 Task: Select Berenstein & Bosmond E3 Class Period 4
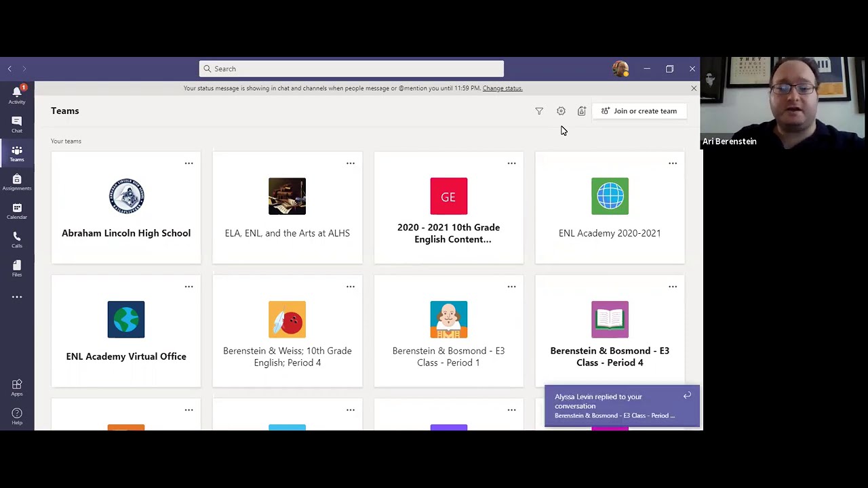tap(610, 357)
